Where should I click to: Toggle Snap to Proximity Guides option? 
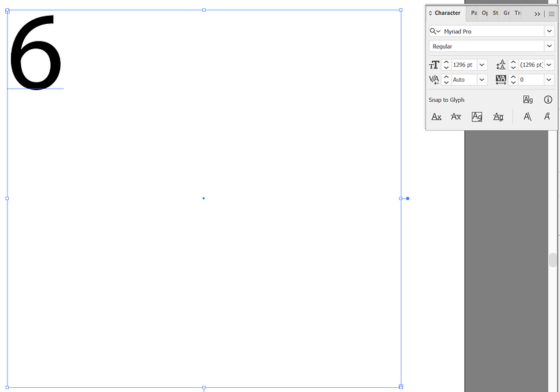(x=499, y=117)
